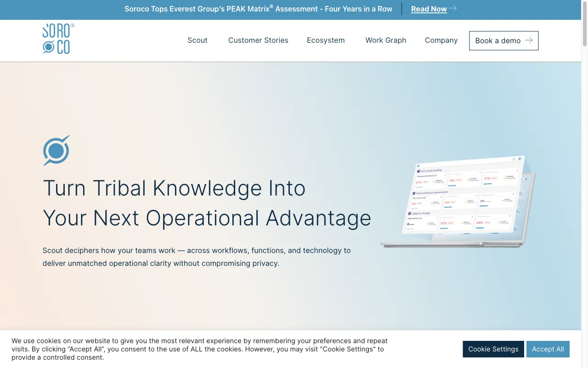Viewport: 588px width, 368px height.
Task: Open the Company menu
Action: [x=441, y=40]
